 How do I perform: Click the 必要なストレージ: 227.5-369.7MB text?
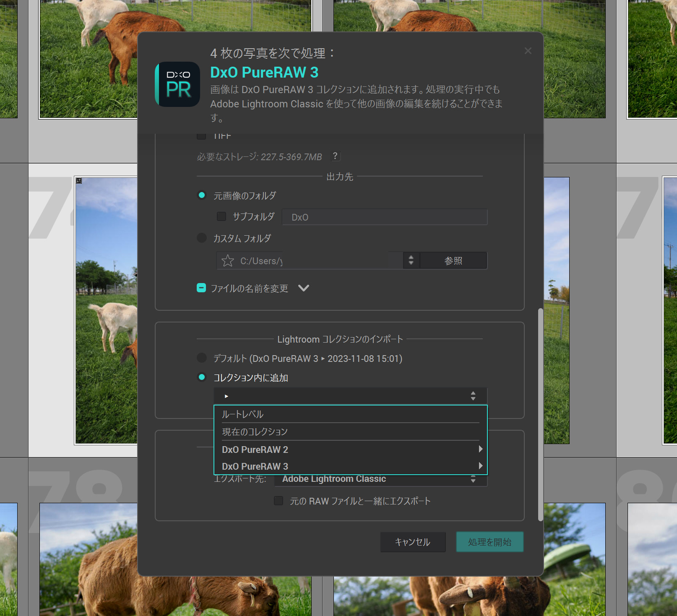click(260, 157)
